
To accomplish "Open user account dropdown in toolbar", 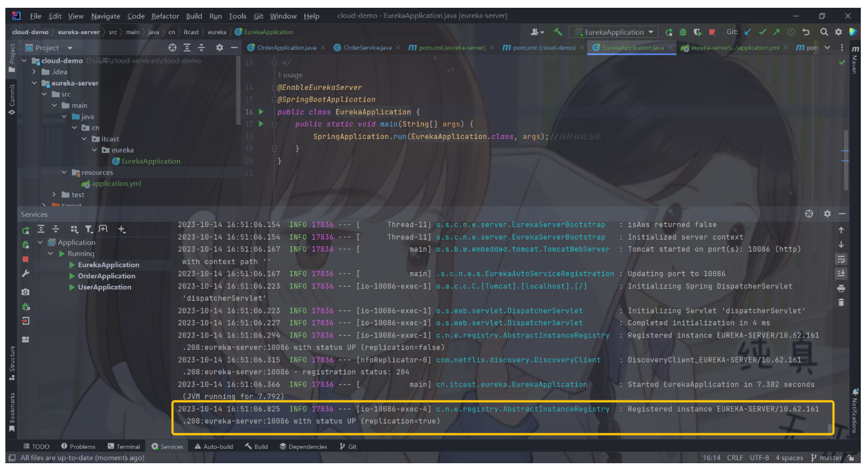I will 537,32.
